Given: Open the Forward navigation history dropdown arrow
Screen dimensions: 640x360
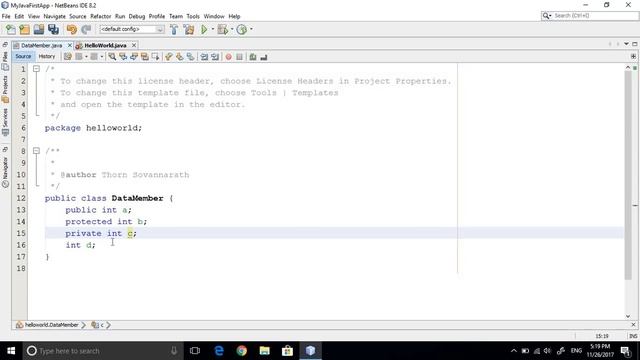Looking at the screenshot, I should [x=102, y=57].
